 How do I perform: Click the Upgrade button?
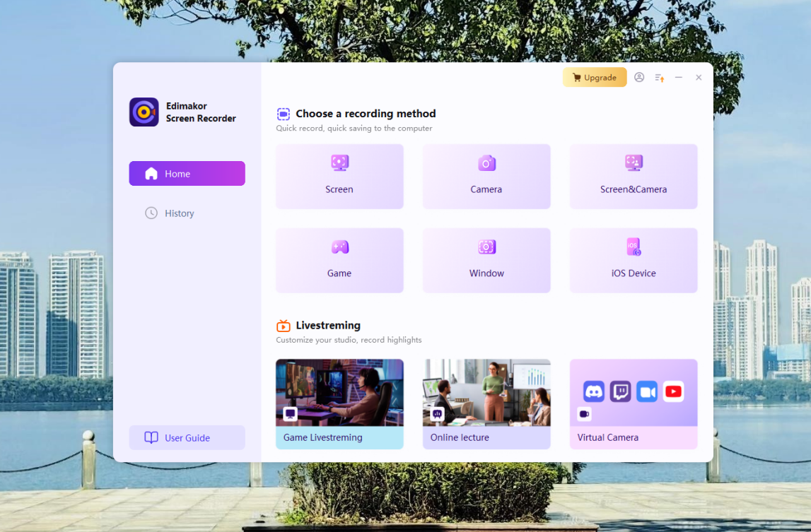coord(595,78)
